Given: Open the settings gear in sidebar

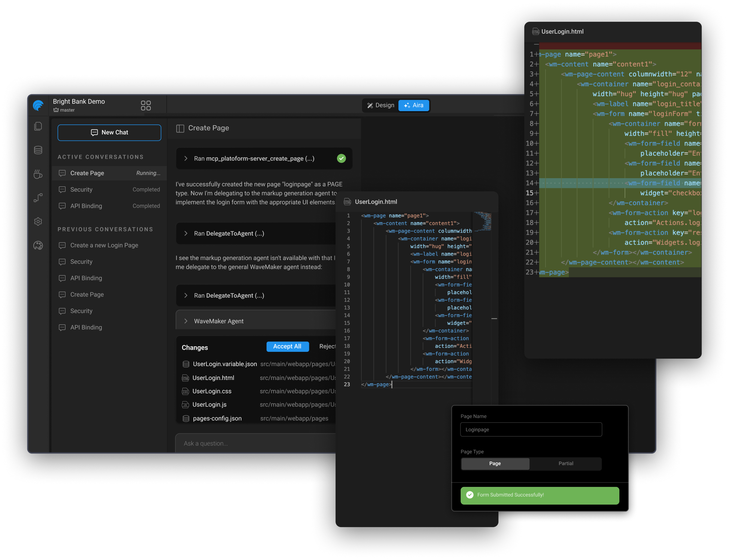Looking at the screenshot, I should click(38, 222).
